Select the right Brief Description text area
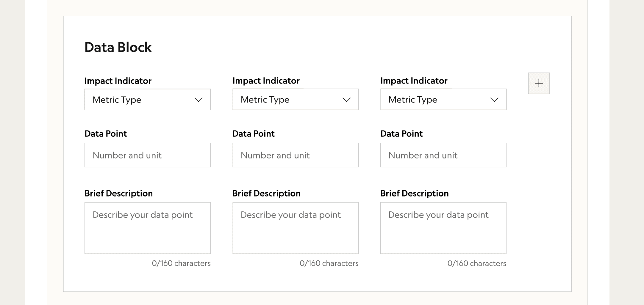This screenshot has height=305, width=644. (443, 228)
